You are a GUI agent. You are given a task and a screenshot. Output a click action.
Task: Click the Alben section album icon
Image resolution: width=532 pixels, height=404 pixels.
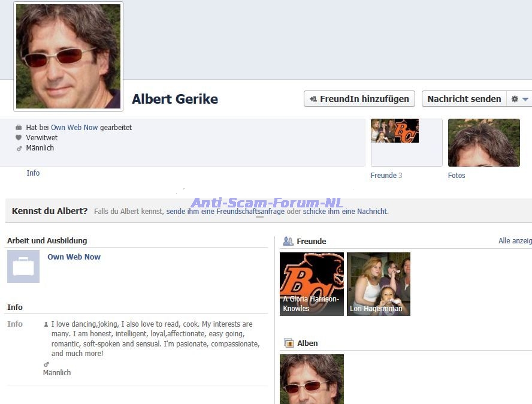coord(289,343)
